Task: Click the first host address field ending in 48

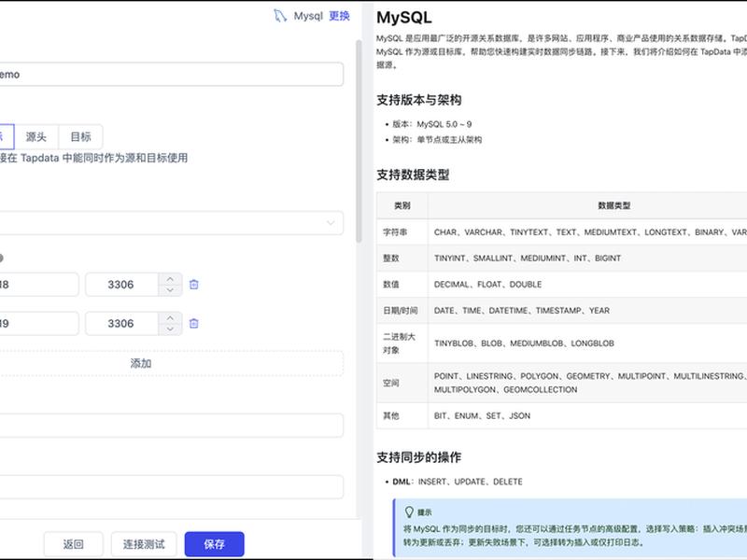Action: pos(38,285)
